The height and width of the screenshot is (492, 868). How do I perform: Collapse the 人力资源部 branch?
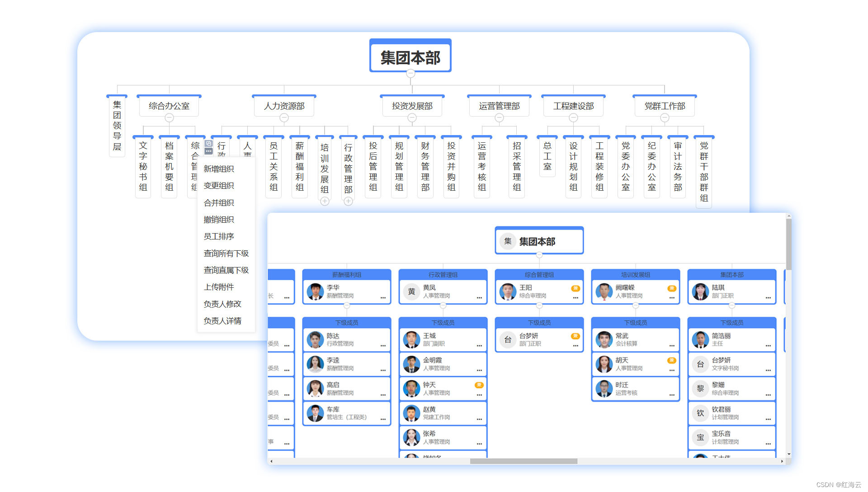[284, 118]
